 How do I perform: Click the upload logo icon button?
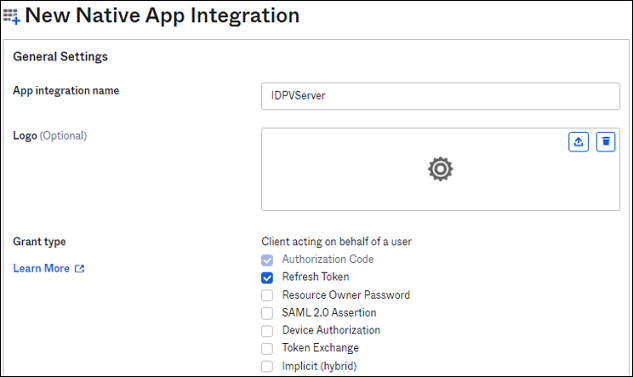tap(579, 142)
